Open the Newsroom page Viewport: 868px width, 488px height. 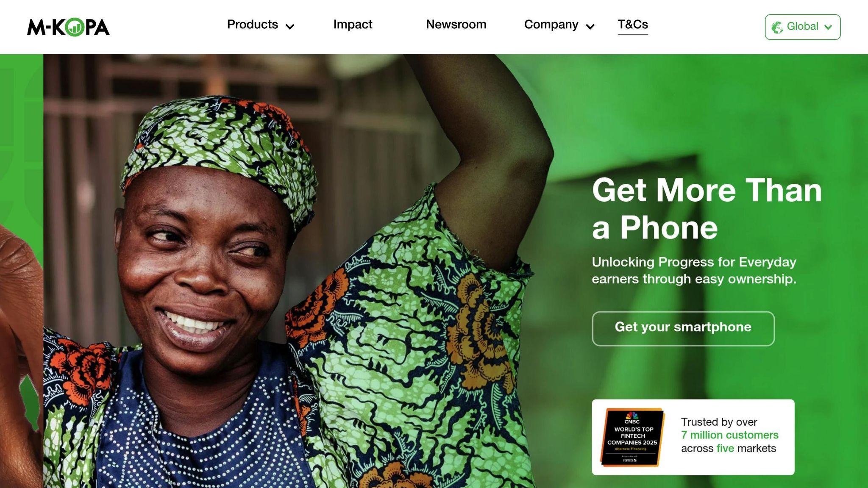(x=456, y=25)
